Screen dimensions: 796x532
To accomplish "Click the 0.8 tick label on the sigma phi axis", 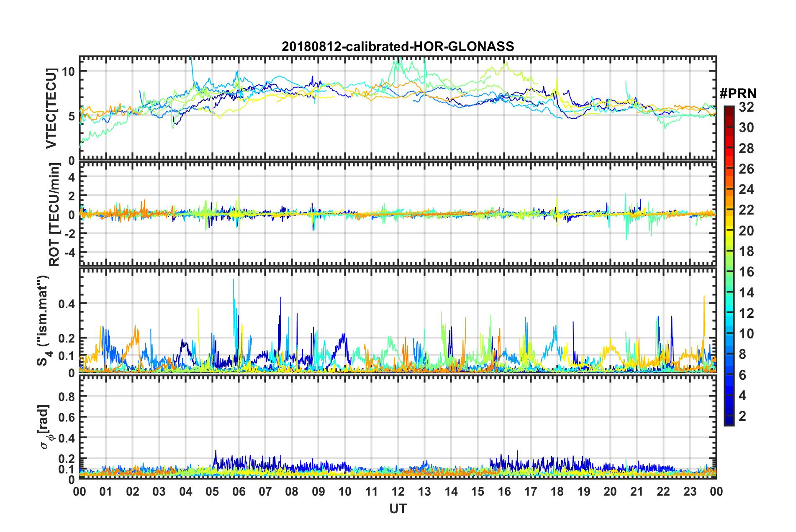I will pos(67,396).
